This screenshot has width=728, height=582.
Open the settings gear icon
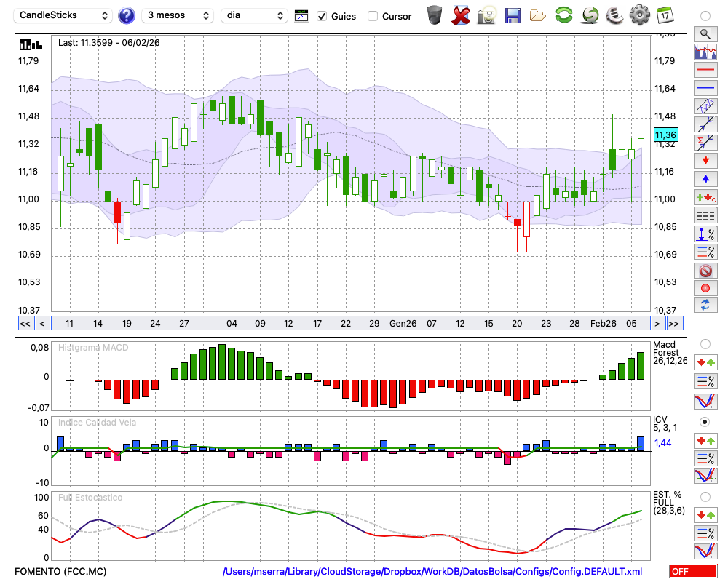coord(639,15)
